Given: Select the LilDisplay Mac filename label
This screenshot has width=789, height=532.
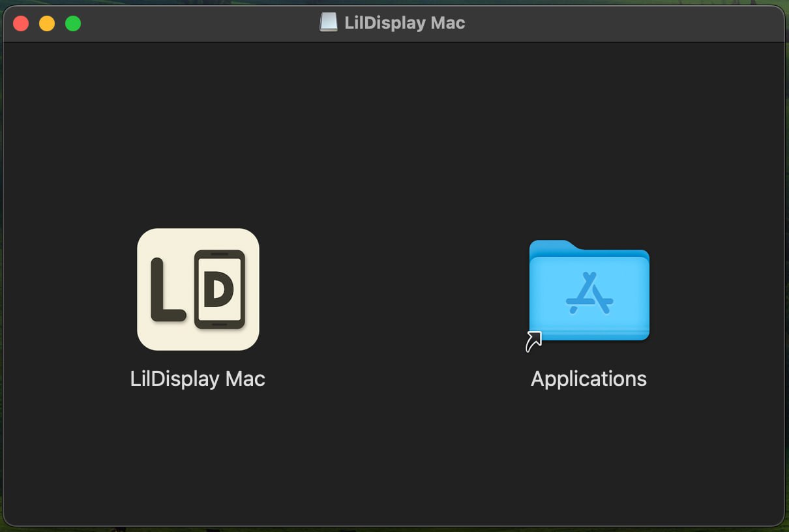Looking at the screenshot, I should [198, 379].
